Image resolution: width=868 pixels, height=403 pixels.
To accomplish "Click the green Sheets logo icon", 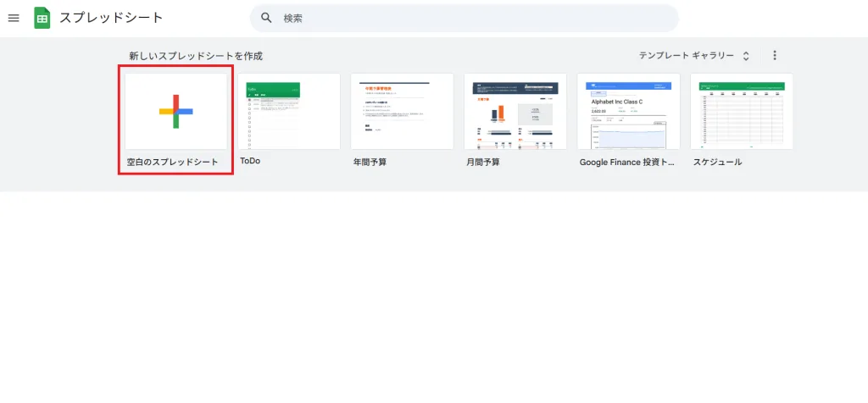I will (42, 18).
